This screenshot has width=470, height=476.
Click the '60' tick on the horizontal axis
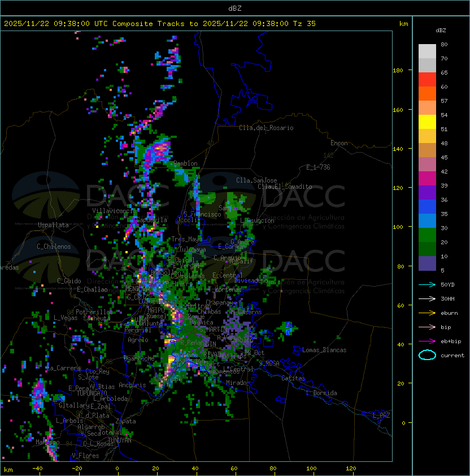[x=234, y=469]
